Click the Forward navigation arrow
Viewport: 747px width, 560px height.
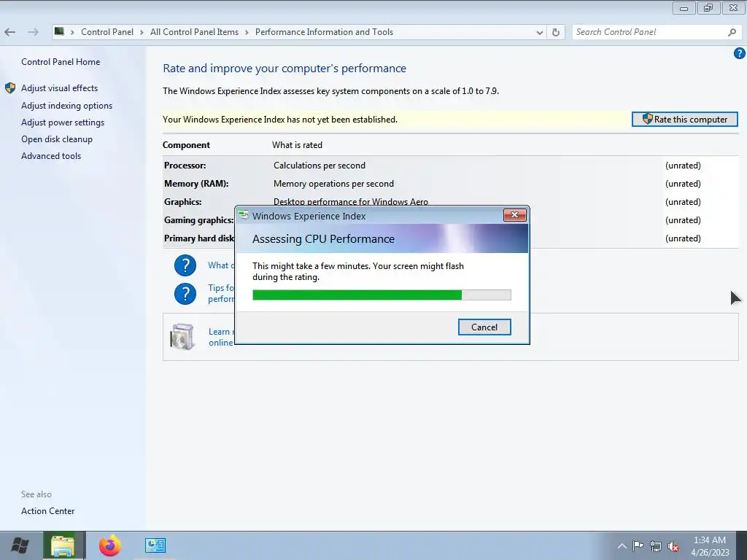[x=33, y=32]
